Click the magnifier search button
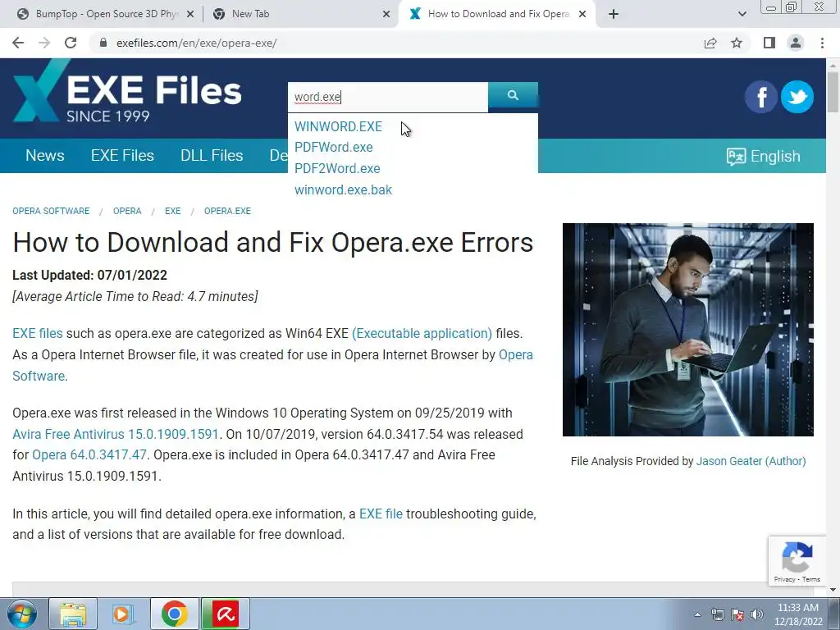This screenshot has width=840, height=630. pos(513,95)
